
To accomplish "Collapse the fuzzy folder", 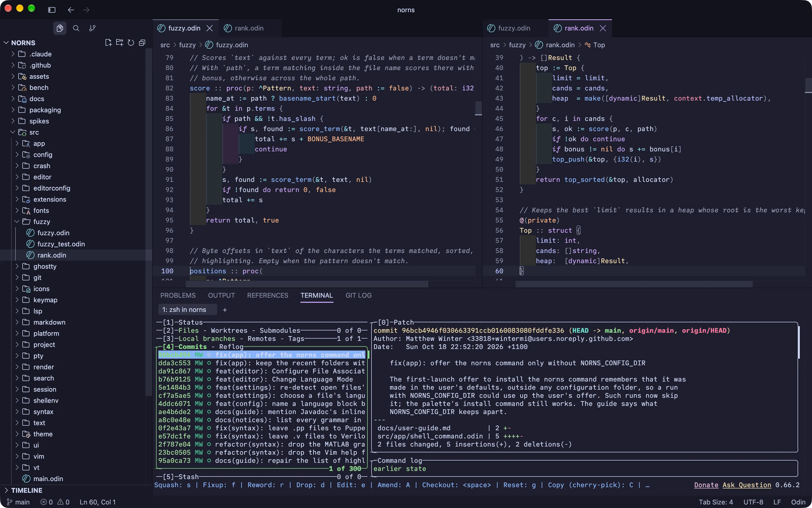I will pyautogui.click(x=17, y=222).
